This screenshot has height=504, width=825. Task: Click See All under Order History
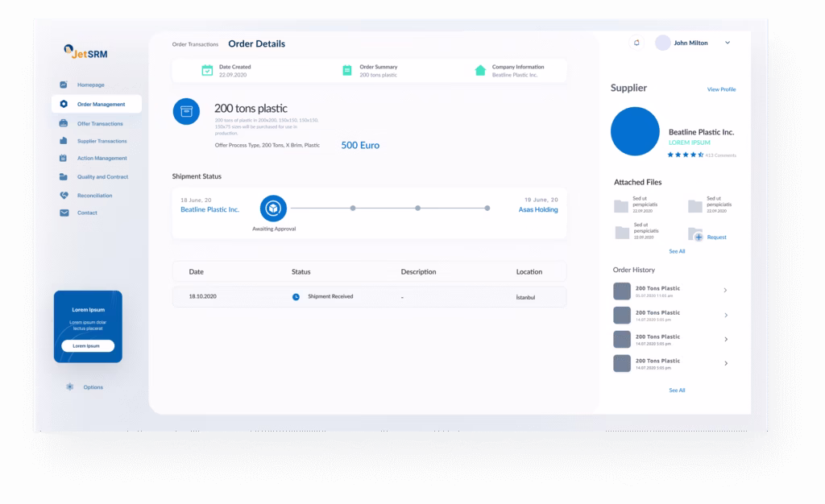click(x=677, y=390)
